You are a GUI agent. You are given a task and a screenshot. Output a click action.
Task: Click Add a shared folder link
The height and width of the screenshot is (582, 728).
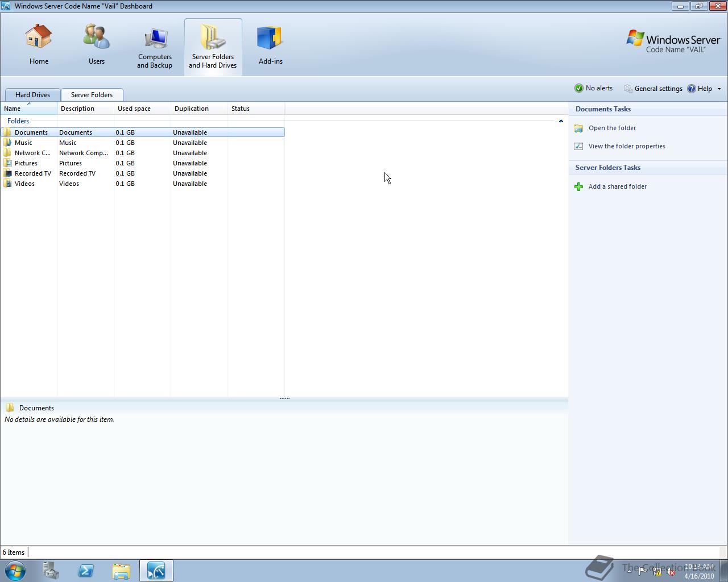click(x=617, y=186)
